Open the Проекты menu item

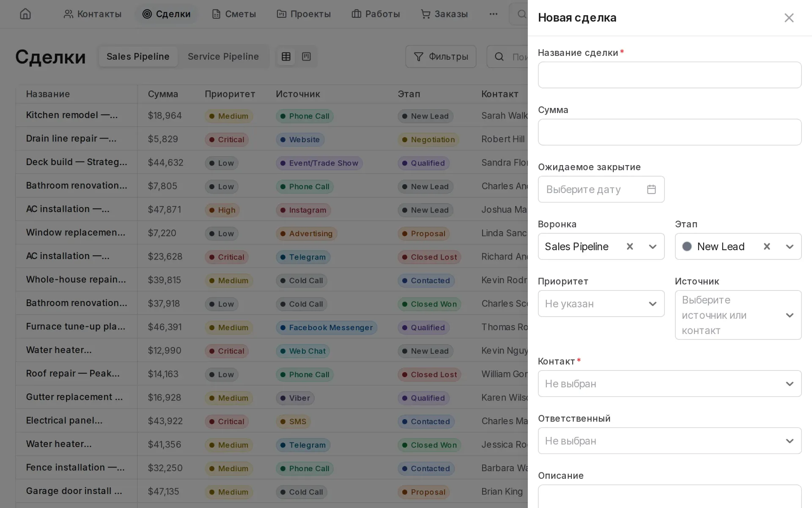pos(304,14)
